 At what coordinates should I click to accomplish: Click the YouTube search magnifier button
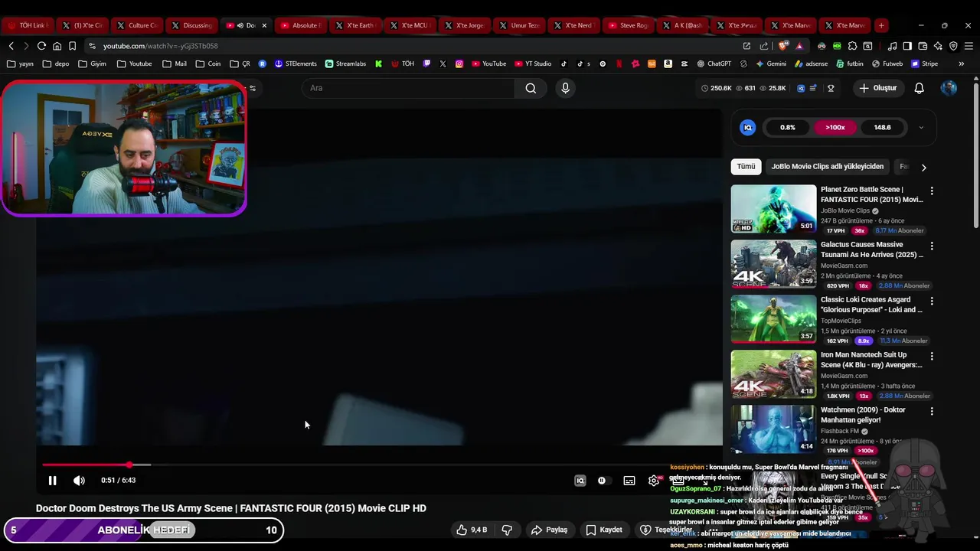(x=531, y=88)
